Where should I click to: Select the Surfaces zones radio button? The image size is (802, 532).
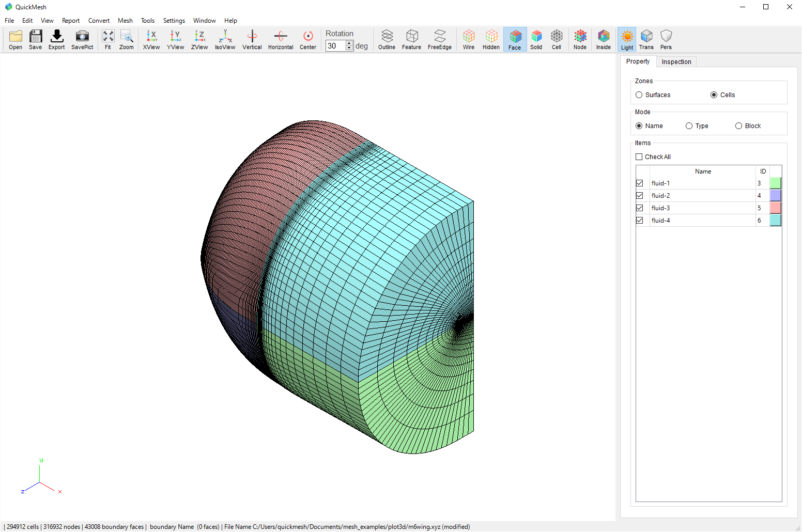[639, 95]
